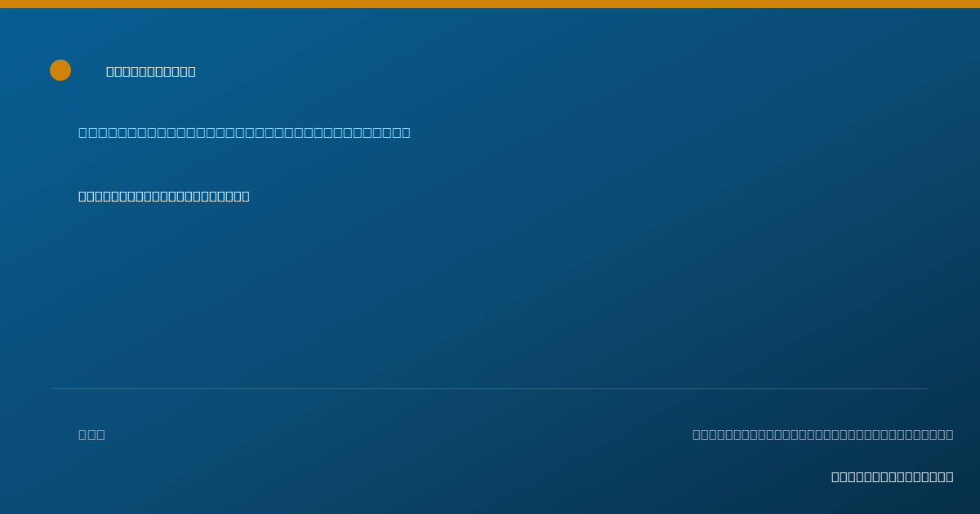Click the final glyph of the white body line
This screenshot has width=980, height=514.
[246, 196]
